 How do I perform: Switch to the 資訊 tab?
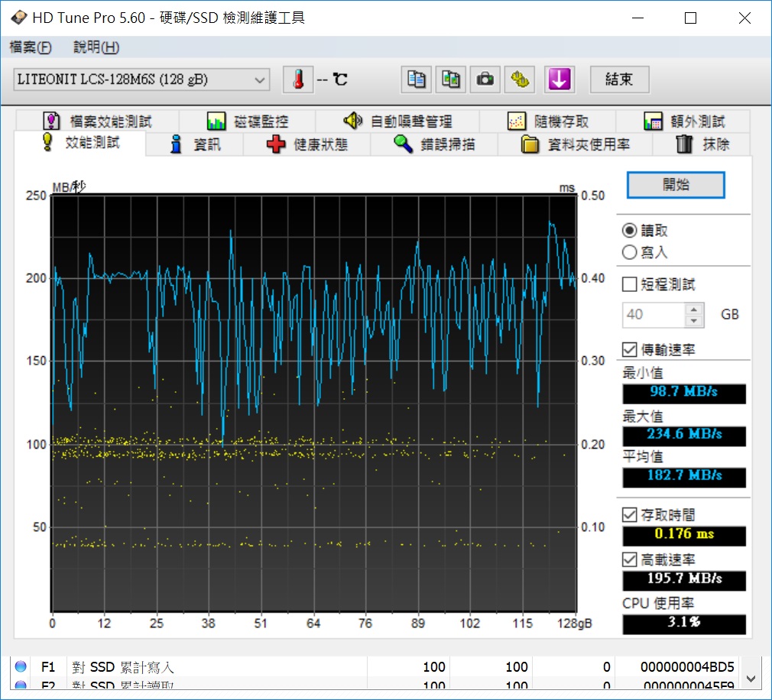coord(194,144)
